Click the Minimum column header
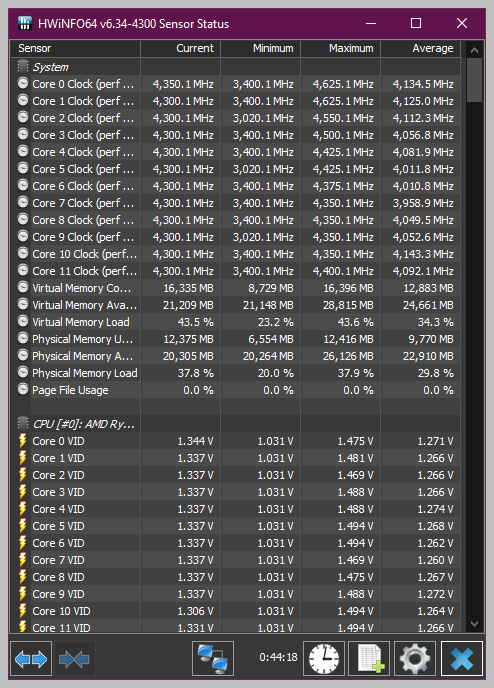 261,49
